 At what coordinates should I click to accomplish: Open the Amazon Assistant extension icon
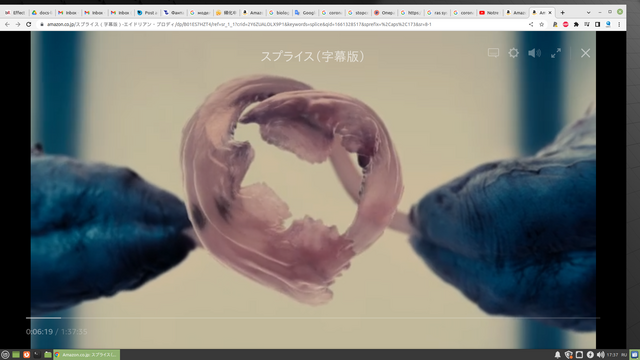coord(555,24)
